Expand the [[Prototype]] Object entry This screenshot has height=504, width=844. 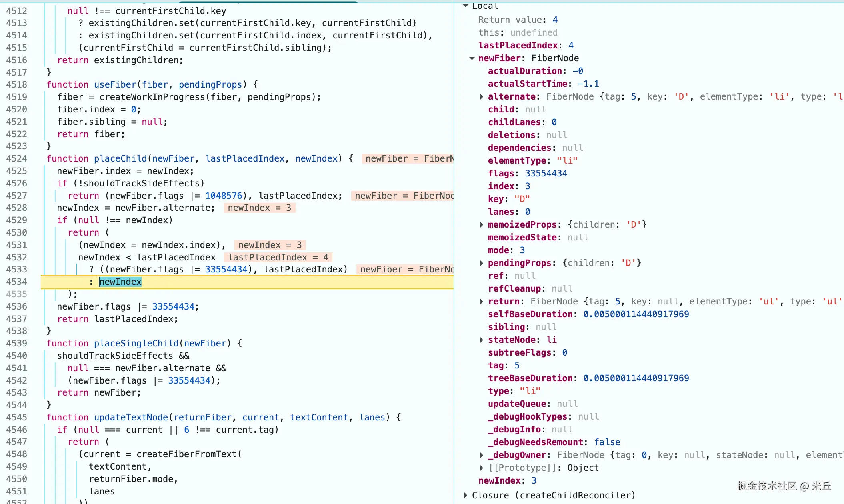pos(481,468)
